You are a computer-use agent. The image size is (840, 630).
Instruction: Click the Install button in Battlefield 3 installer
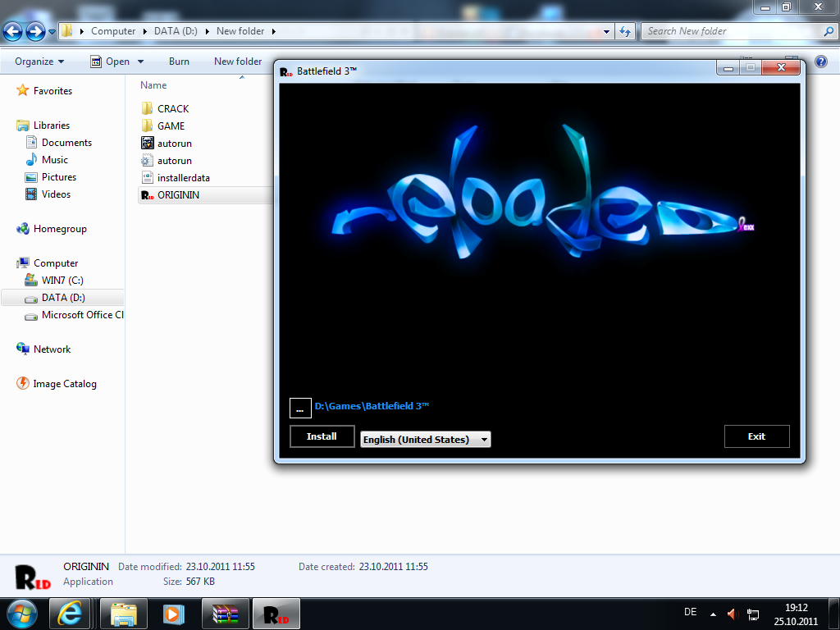click(322, 436)
